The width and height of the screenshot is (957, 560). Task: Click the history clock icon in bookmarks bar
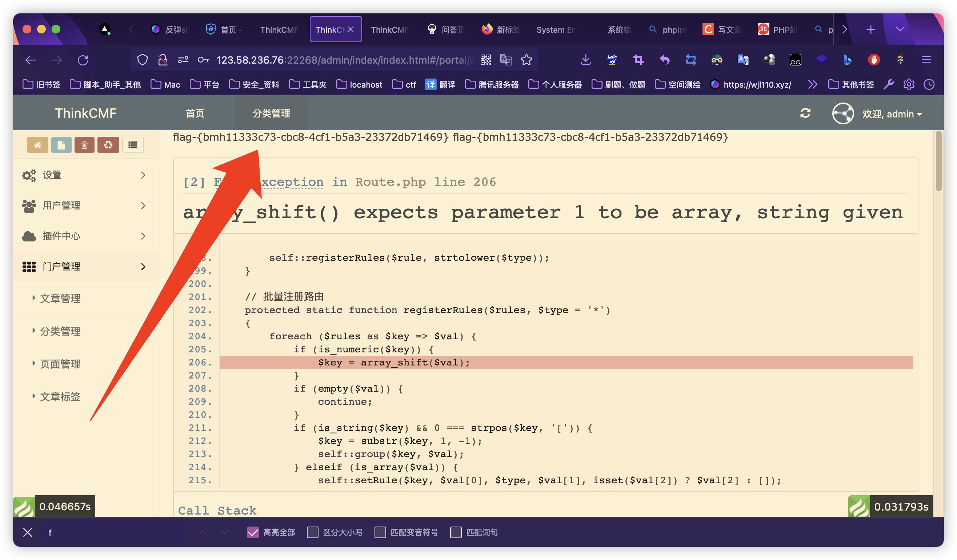929,84
